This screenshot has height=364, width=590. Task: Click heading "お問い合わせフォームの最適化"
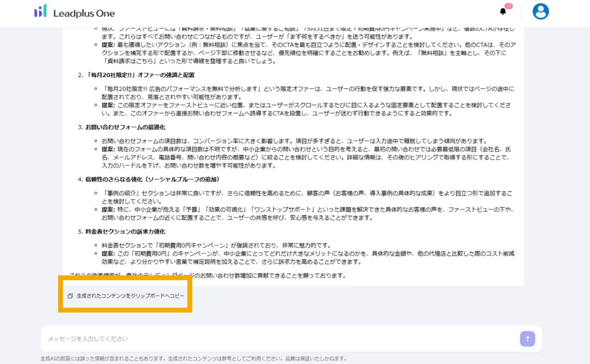125,127
